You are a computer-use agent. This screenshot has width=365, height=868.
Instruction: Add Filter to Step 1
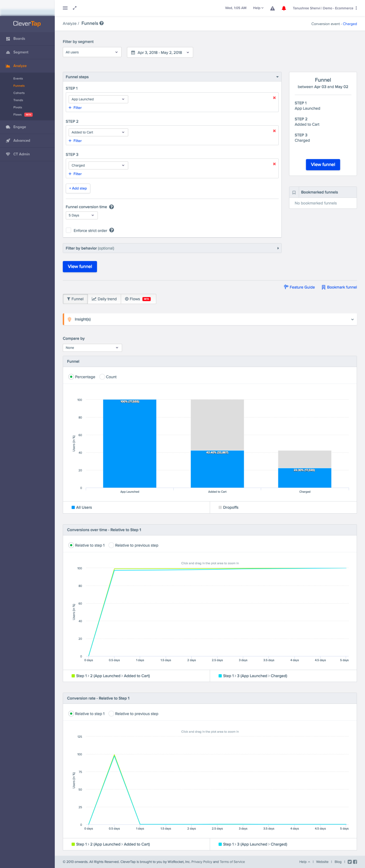pyautogui.click(x=75, y=108)
